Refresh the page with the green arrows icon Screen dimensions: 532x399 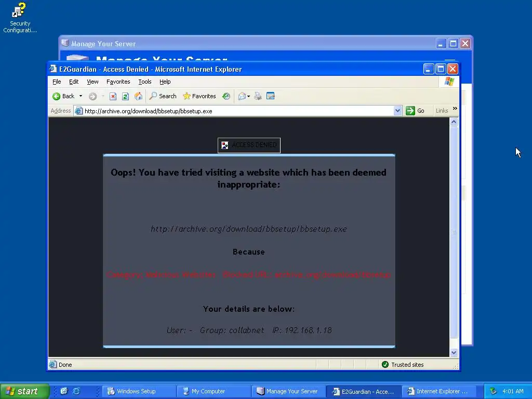tap(125, 96)
